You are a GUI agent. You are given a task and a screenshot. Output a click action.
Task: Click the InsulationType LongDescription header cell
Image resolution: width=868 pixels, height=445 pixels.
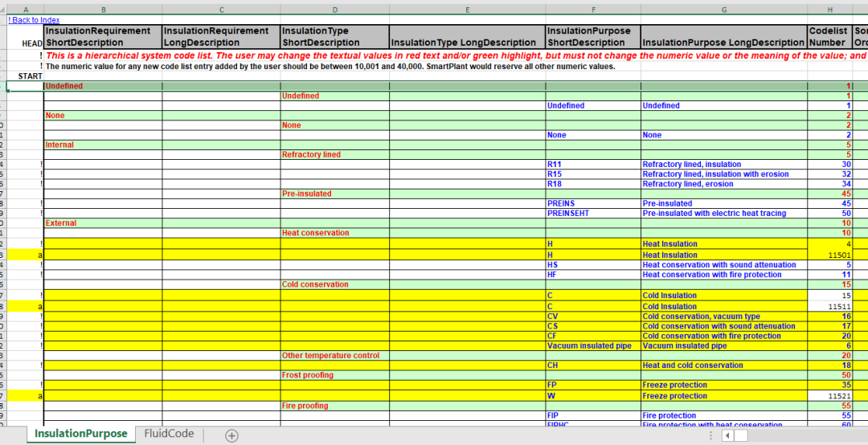tap(467, 36)
